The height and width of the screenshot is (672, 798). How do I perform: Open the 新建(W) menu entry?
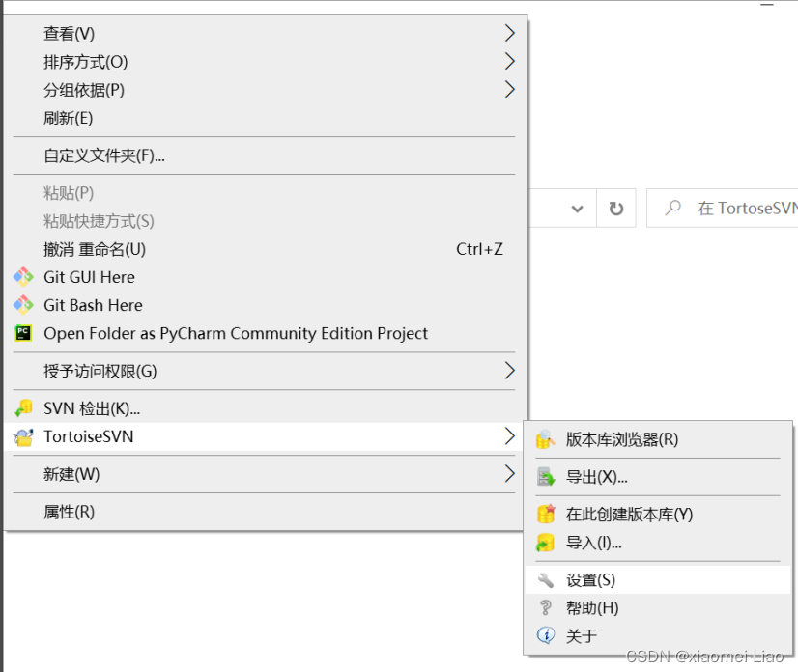pos(265,474)
